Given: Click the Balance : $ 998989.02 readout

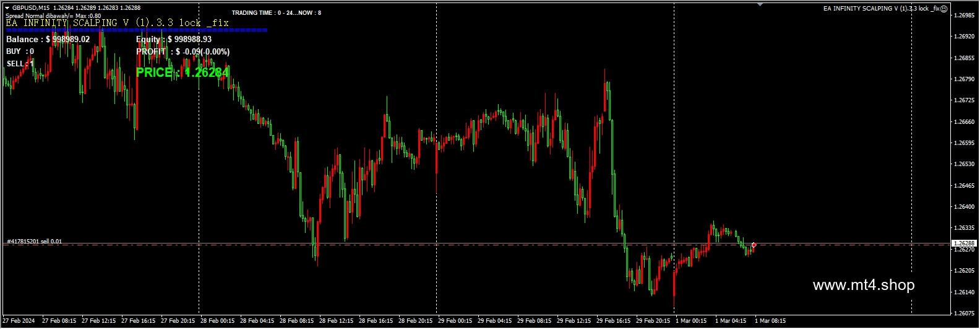Looking at the screenshot, I should tap(48, 39).
